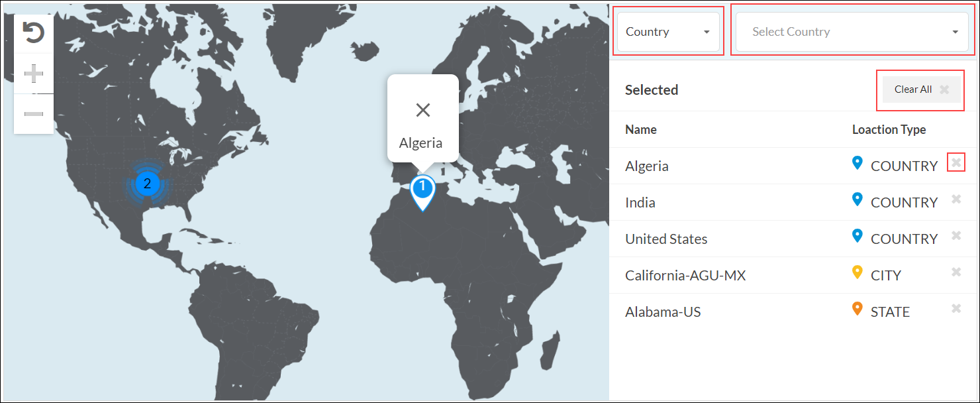The image size is (980, 403).
Task: Reset the map view with the undo icon
Action: [33, 32]
